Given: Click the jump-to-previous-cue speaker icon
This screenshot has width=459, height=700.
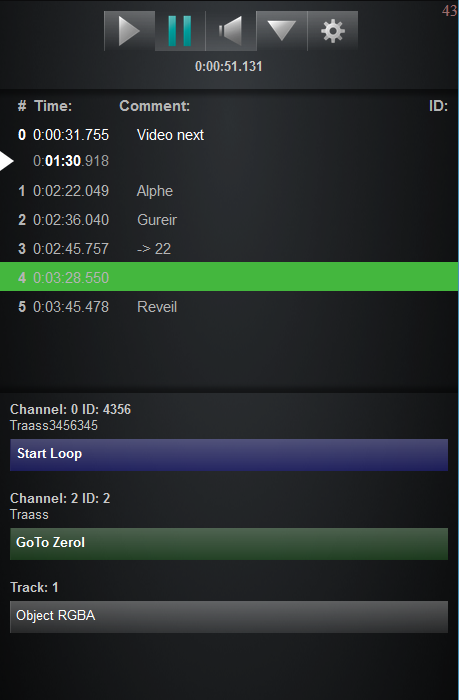Looking at the screenshot, I should tap(231, 31).
